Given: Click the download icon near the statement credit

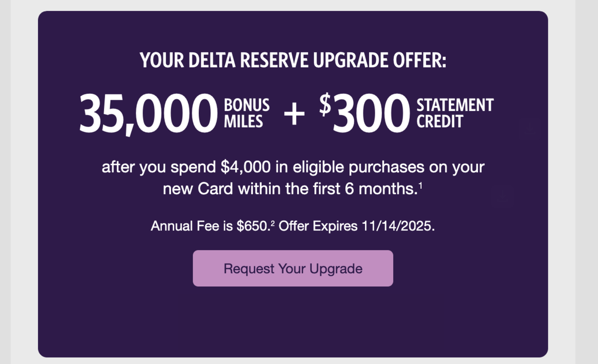Looking at the screenshot, I should tap(530, 128).
